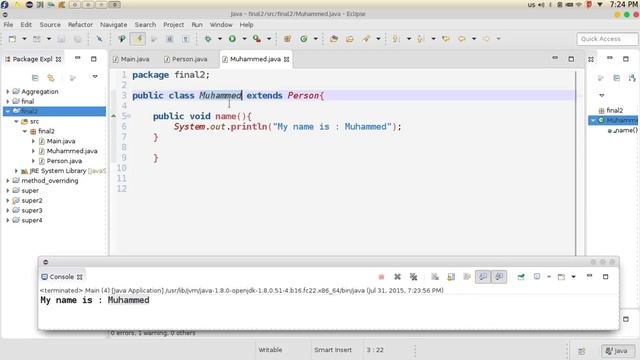Open the Source menu

coord(50,24)
